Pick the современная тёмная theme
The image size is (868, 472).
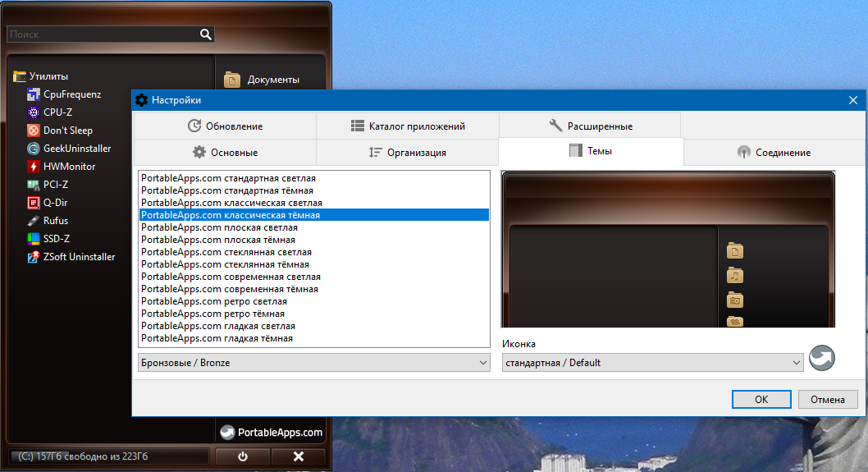(x=314, y=289)
